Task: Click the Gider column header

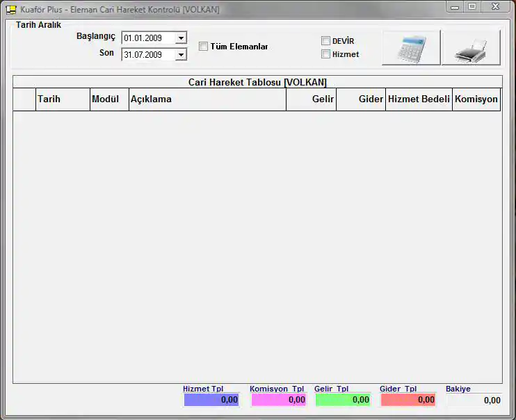Action: [x=361, y=99]
